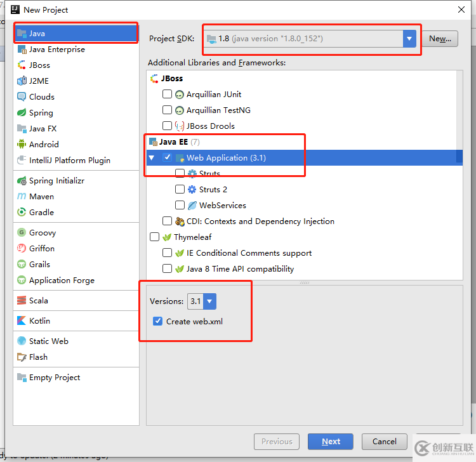The image size is (476, 462).
Task: Enable the Thymeleaf checkbox
Action: (154, 237)
